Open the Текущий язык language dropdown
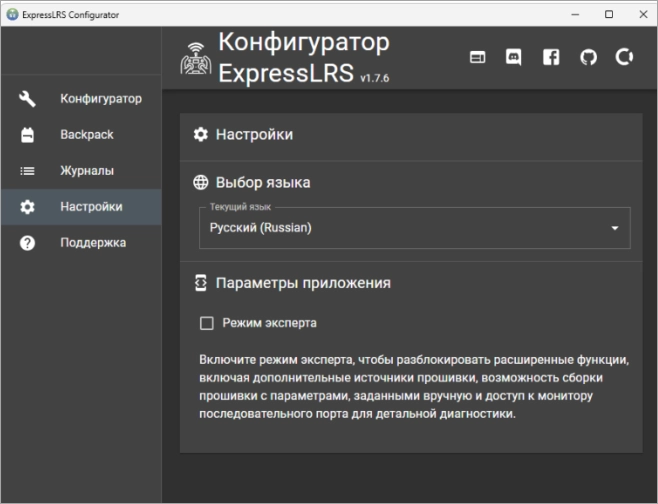Image resolution: width=658 pixels, height=504 pixels. (x=415, y=228)
